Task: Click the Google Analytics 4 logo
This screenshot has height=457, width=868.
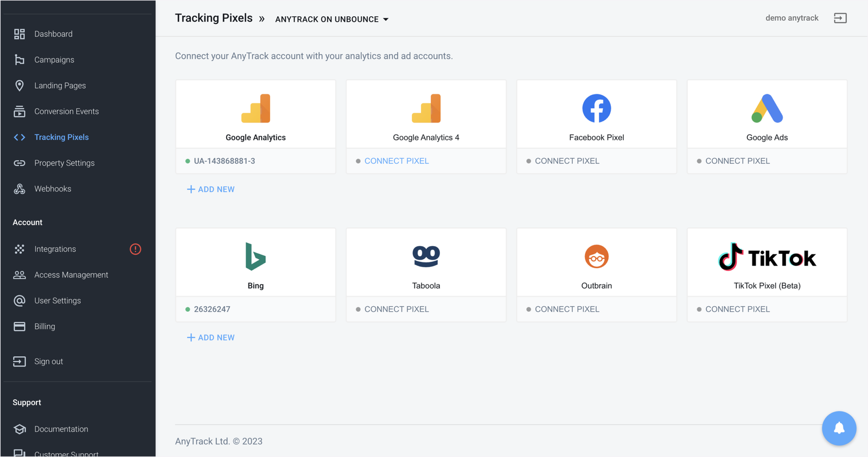Action: (426, 108)
